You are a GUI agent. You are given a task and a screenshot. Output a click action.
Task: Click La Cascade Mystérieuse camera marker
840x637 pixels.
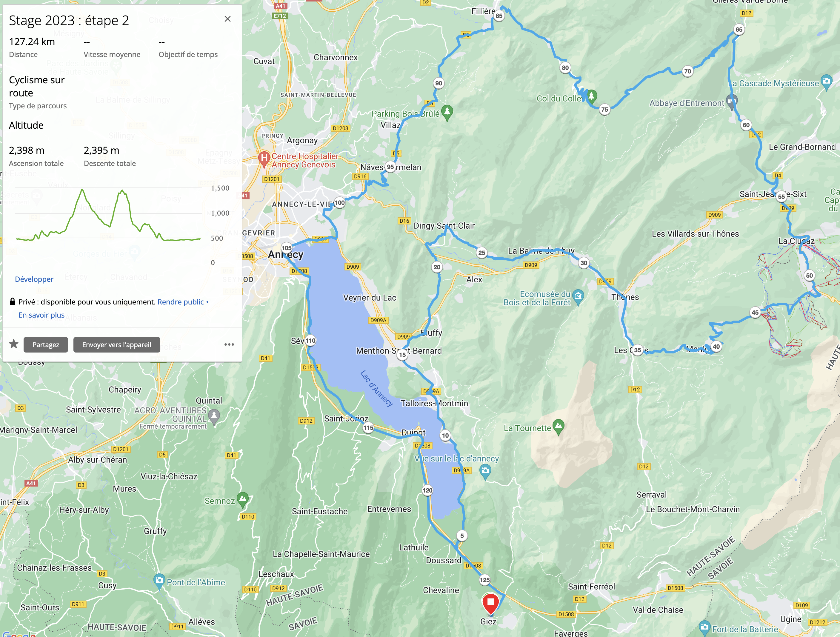[x=826, y=82]
